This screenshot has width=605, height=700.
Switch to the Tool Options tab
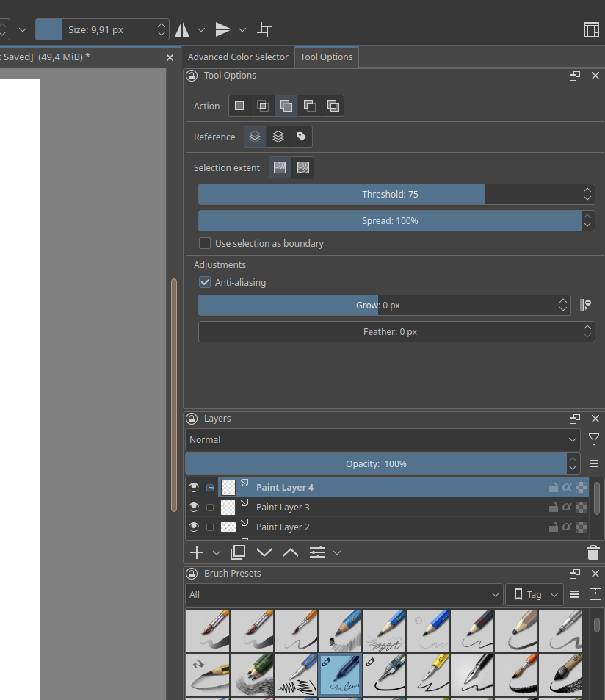click(x=326, y=57)
